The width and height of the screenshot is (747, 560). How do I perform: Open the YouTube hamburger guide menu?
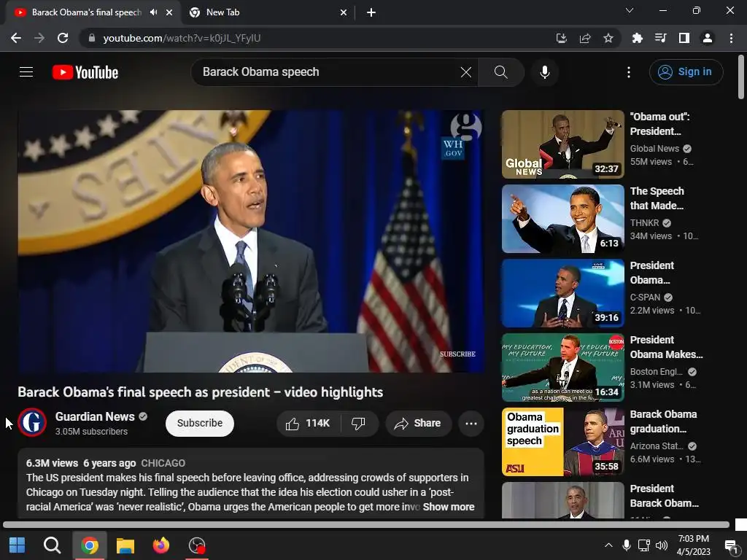tap(26, 72)
